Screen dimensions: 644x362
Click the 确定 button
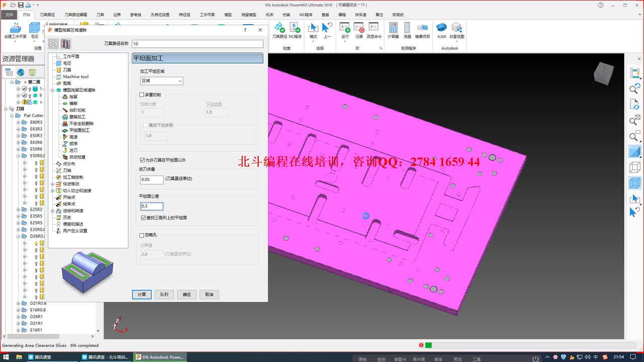pyautogui.click(x=187, y=295)
